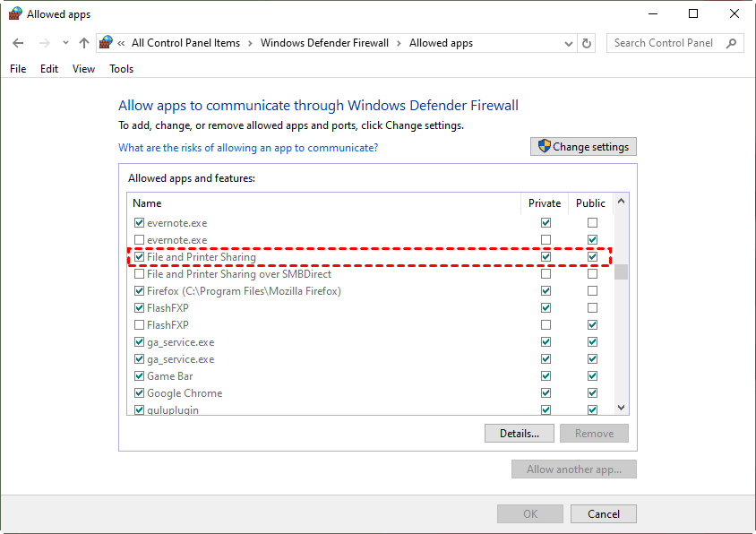Click the Forward navigation arrow
The height and width of the screenshot is (534, 756).
[45, 43]
